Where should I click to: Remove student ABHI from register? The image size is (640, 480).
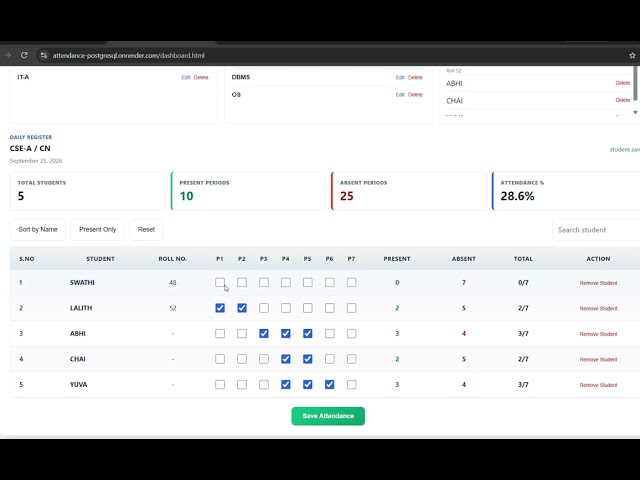pos(598,334)
